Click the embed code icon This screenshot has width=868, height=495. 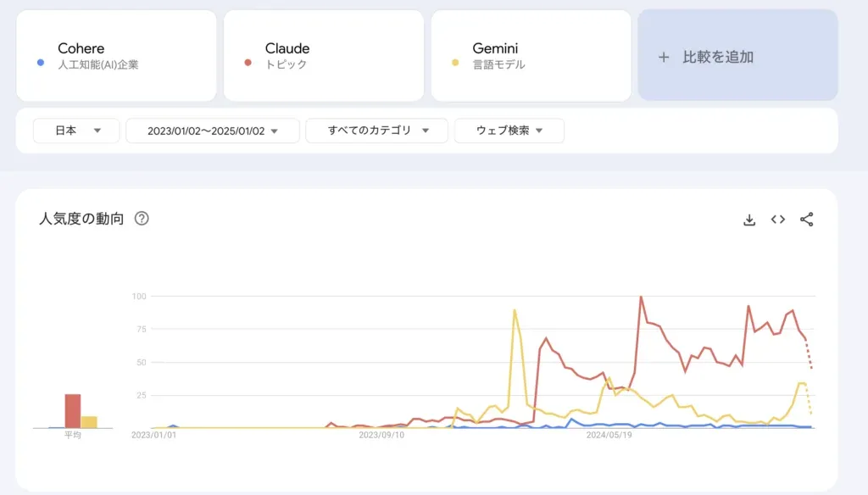tap(778, 220)
